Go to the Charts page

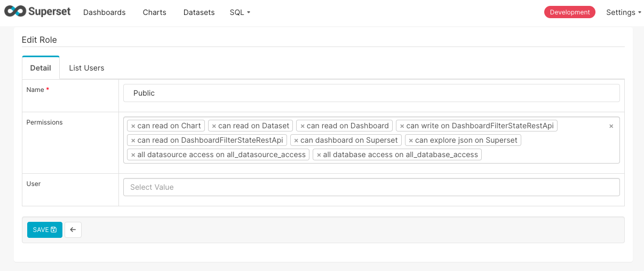pyautogui.click(x=155, y=12)
